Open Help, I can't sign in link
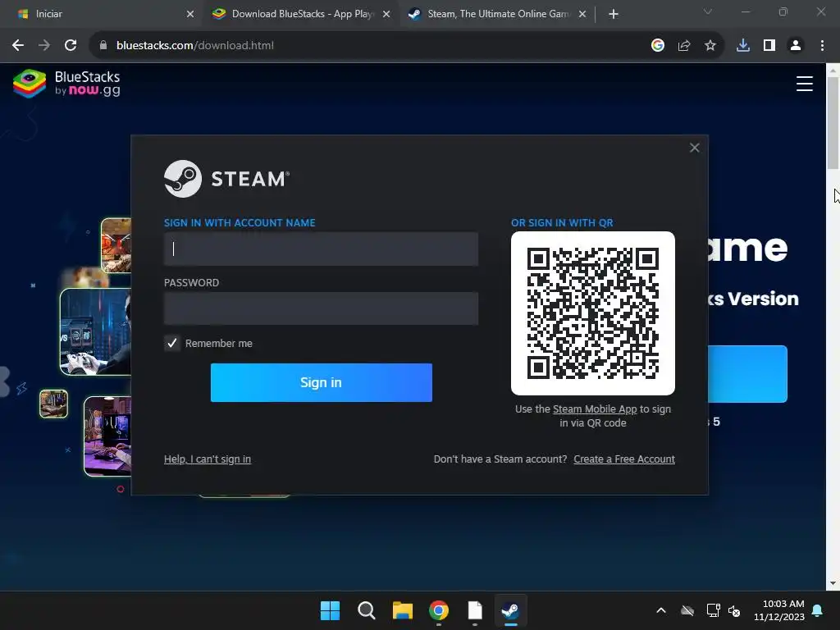This screenshot has height=630, width=840. click(208, 459)
